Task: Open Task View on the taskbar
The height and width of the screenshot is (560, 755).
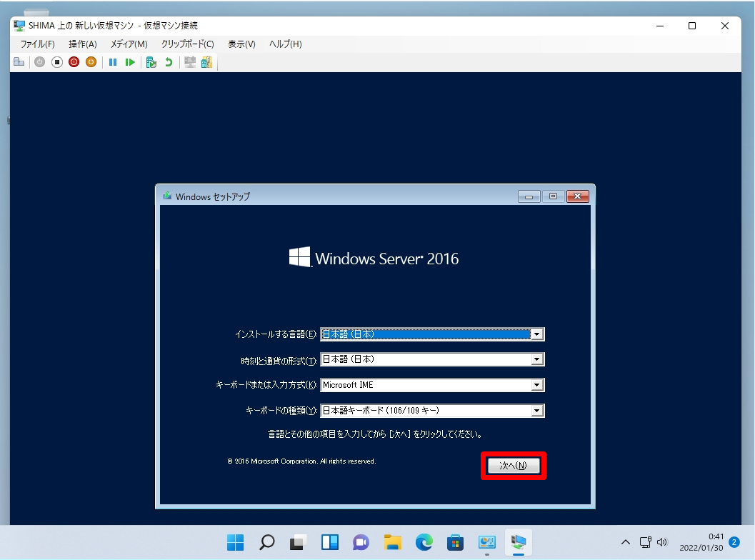Action: pos(299,543)
